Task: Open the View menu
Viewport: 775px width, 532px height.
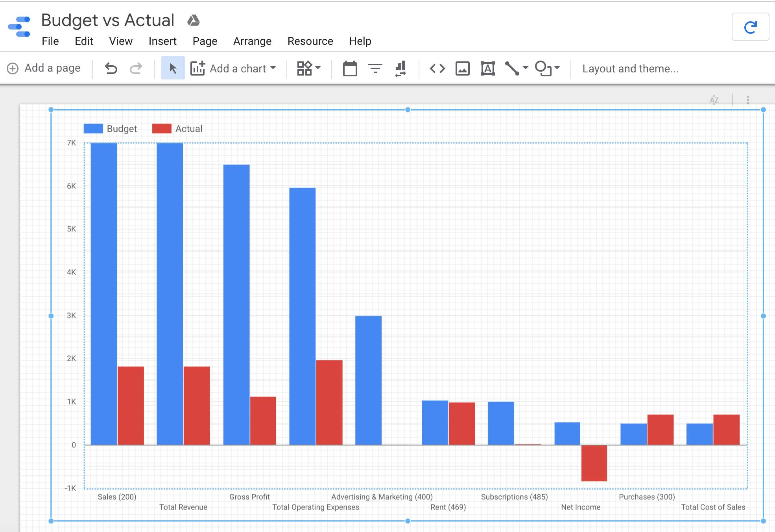Action: pyautogui.click(x=121, y=41)
